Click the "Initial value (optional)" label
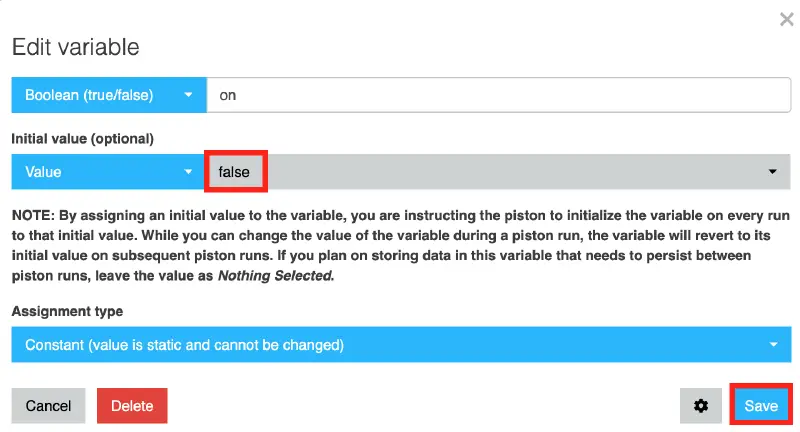The height and width of the screenshot is (432, 800). pos(83,138)
